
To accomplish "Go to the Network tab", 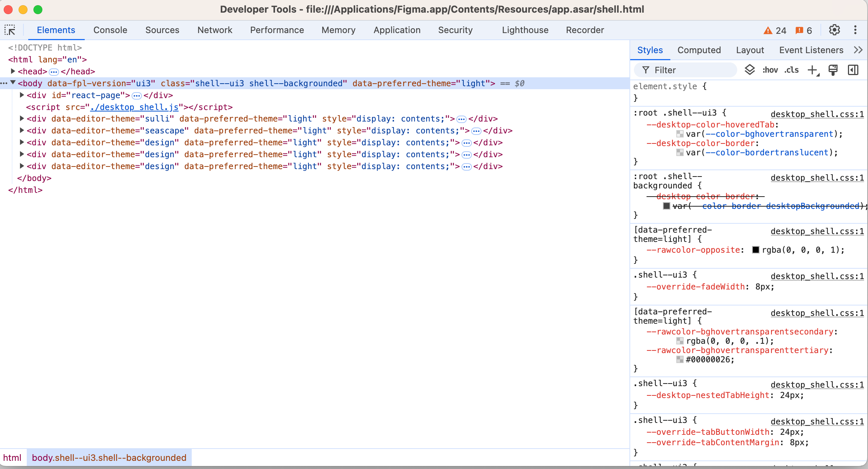I will [215, 30].
